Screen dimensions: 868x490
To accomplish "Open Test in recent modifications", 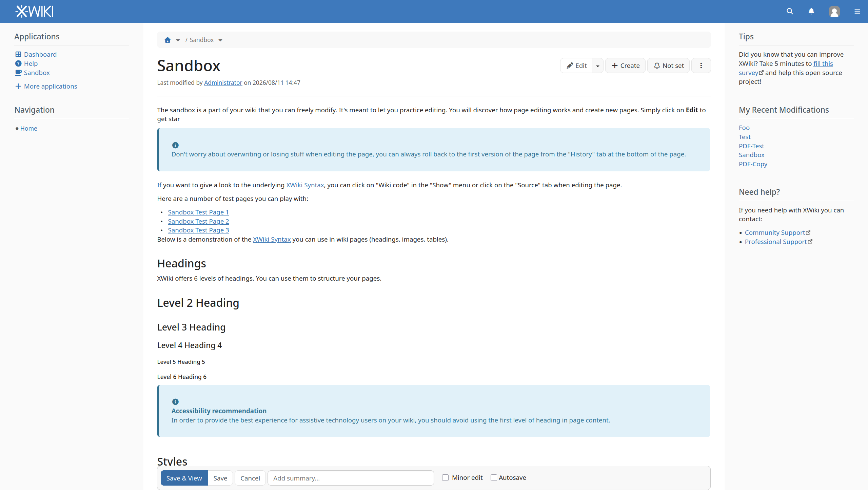I will (x=745, y=137).
